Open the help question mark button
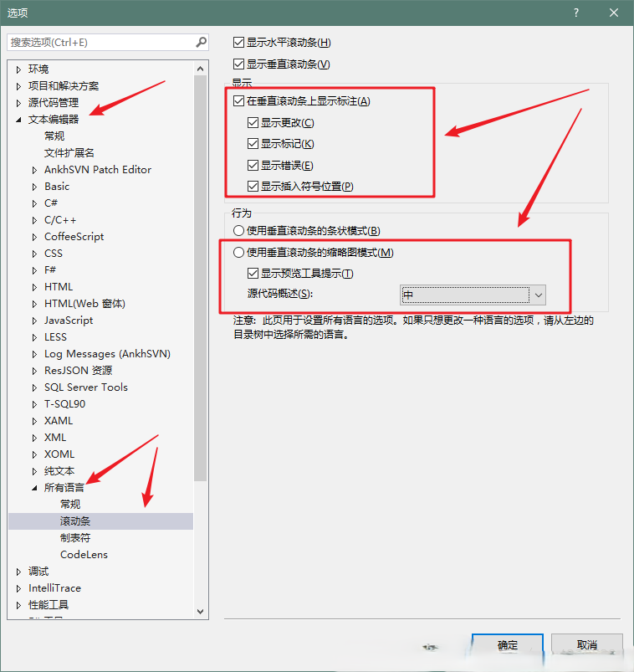The image size is (634, 672). [576, 13]
